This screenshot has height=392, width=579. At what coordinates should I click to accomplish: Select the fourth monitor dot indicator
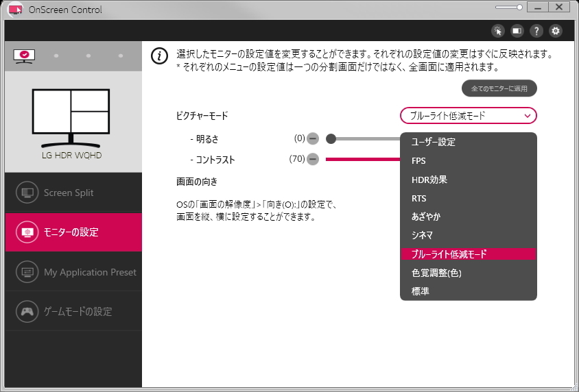pos(121,56)
